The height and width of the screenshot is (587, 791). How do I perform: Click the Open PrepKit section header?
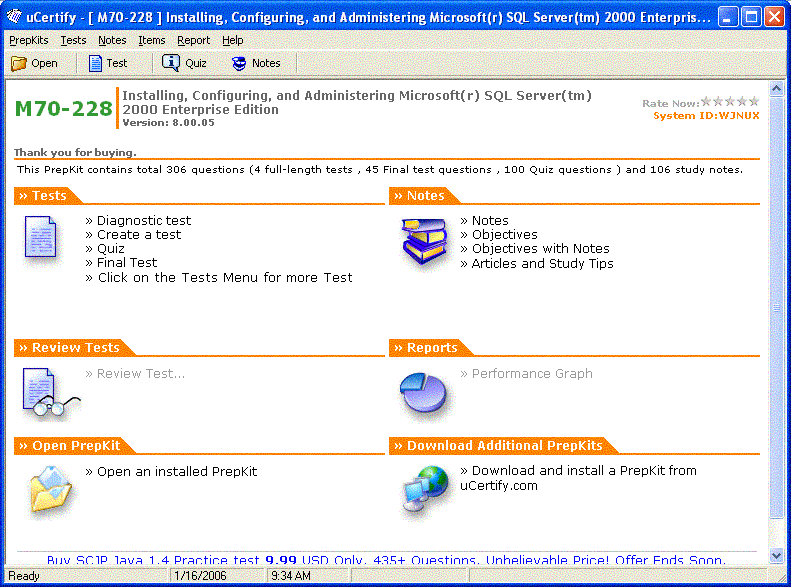[75, 446]
